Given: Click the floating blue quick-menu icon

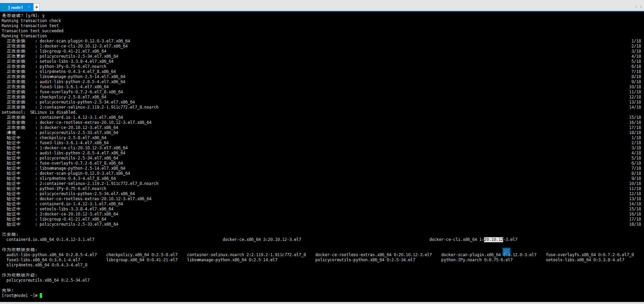Looking at the screenshot, I should [507, 252].
